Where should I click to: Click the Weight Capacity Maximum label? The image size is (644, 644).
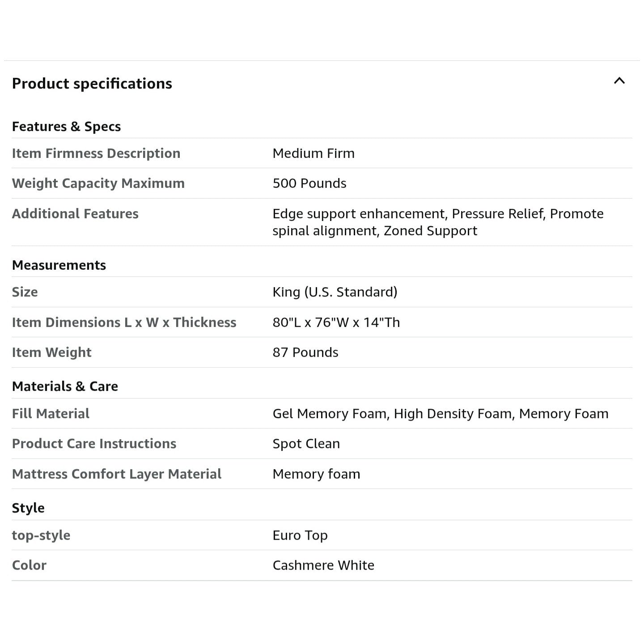(x=98, y=183)
